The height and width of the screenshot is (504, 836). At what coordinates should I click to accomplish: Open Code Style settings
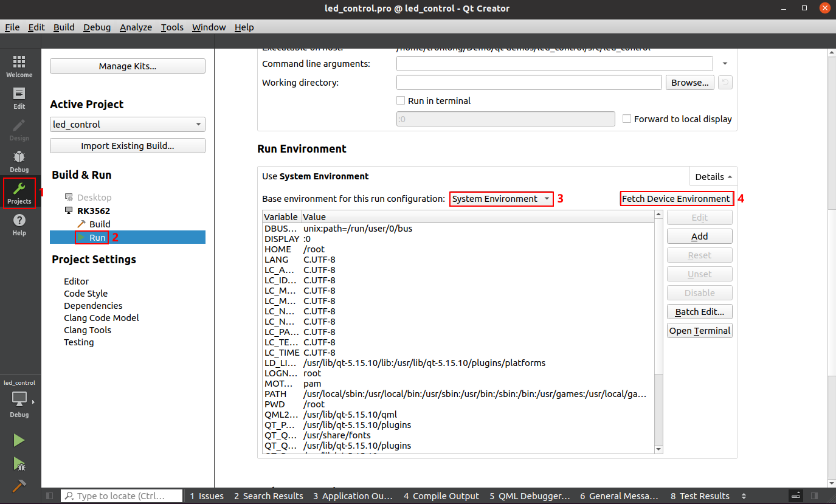click(86, 294)
